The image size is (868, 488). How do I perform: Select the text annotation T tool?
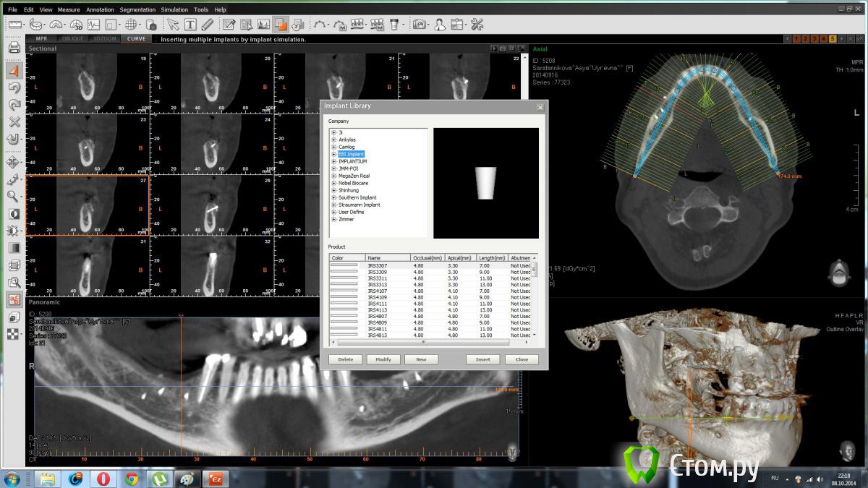[190, 25]
